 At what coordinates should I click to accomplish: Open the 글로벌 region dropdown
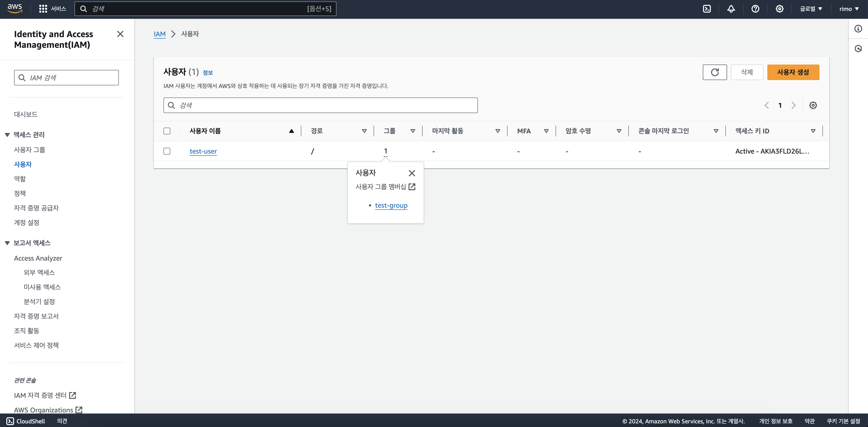tap(811, 9)
